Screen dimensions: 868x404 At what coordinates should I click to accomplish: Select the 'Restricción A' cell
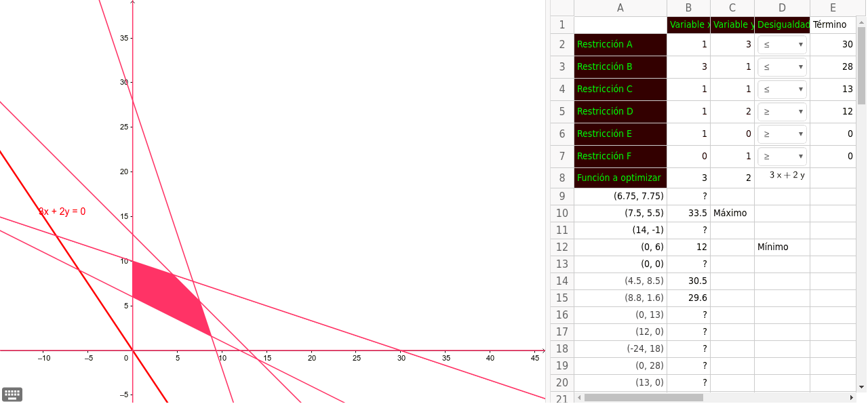pos(620,45)
